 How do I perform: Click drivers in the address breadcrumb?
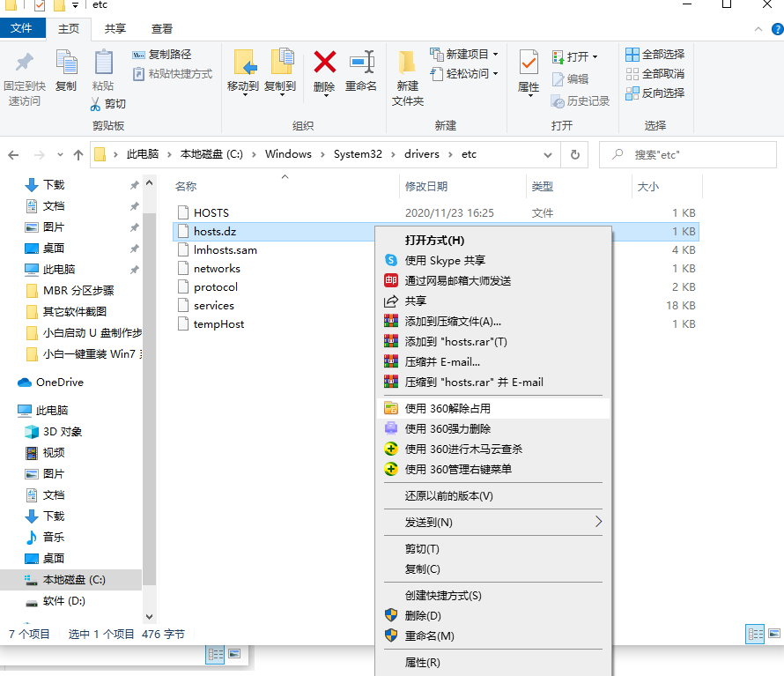(422, 154)
